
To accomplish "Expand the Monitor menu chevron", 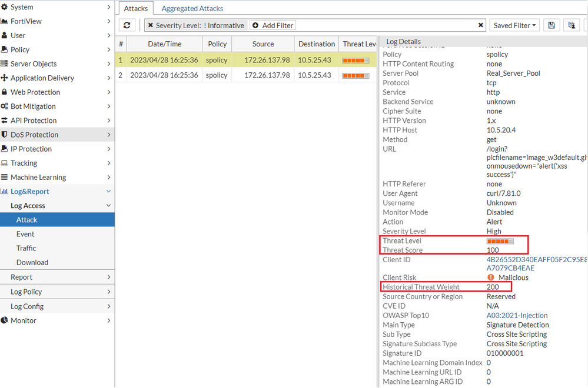I will click(109, 320).
